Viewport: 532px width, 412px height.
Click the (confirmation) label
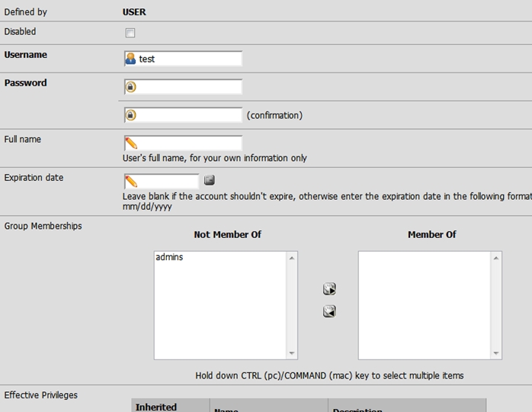click(274, 115)
